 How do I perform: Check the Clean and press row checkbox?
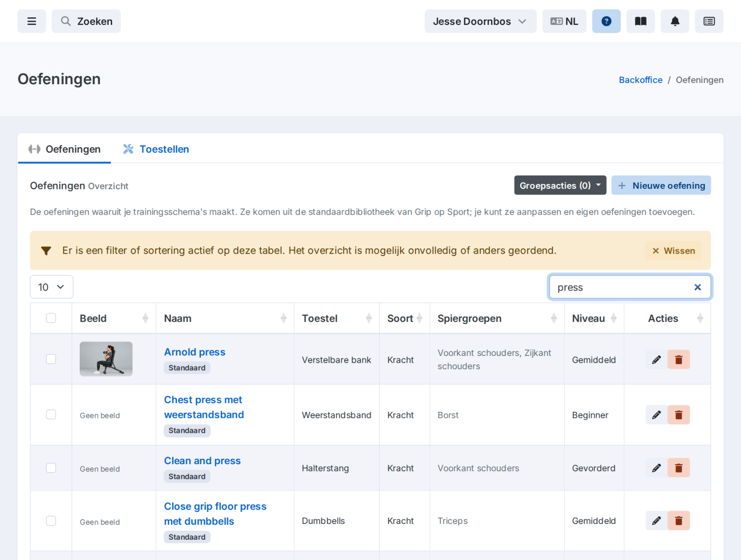[51, 468]
